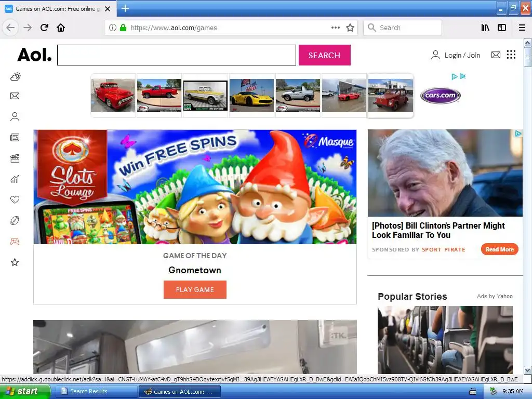
Task: Click the AdChoices icon above cars.com
Action: point(454,76)
